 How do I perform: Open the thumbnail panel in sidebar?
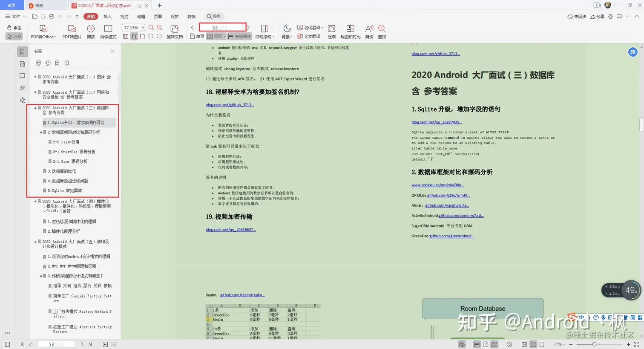(x=23, y=64)
